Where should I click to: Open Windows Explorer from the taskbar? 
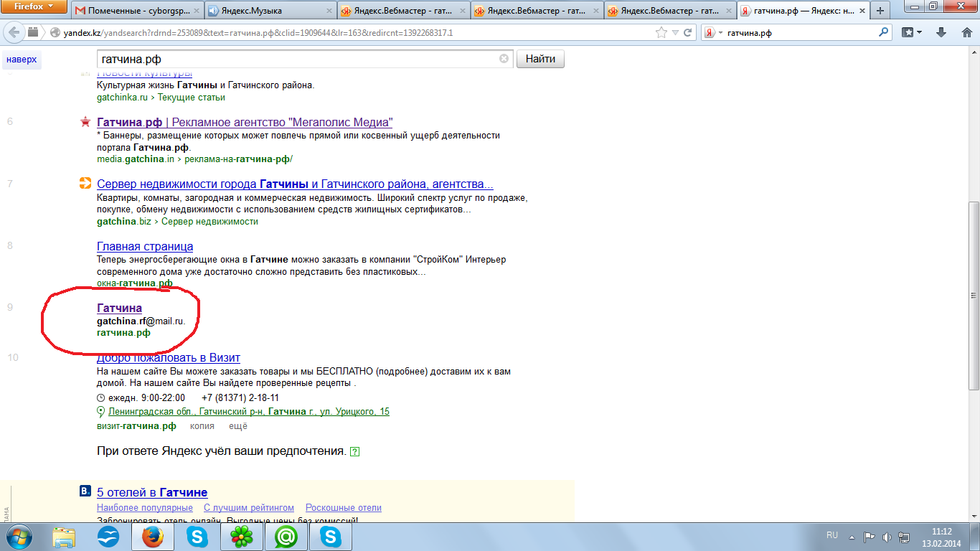[64, 537]
